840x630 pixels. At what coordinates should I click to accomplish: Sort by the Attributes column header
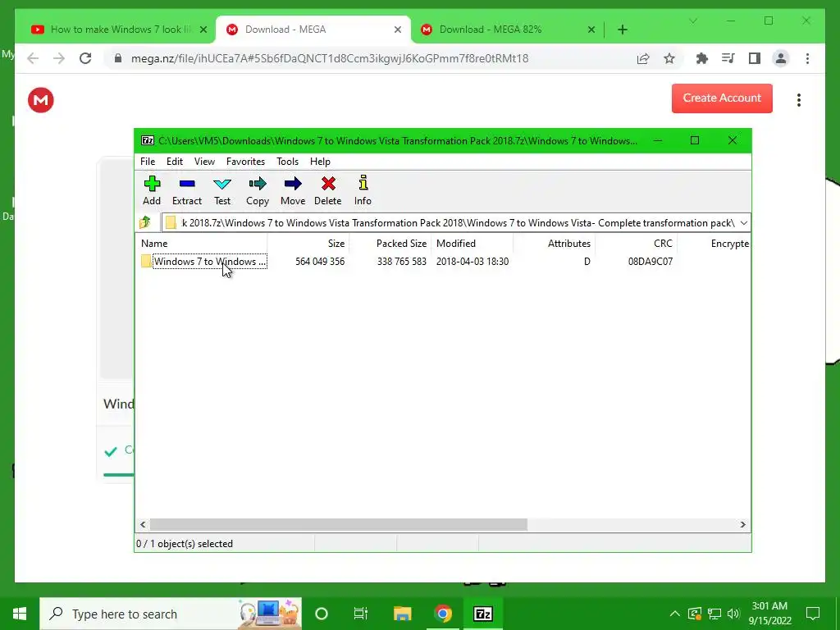(554, 243)
